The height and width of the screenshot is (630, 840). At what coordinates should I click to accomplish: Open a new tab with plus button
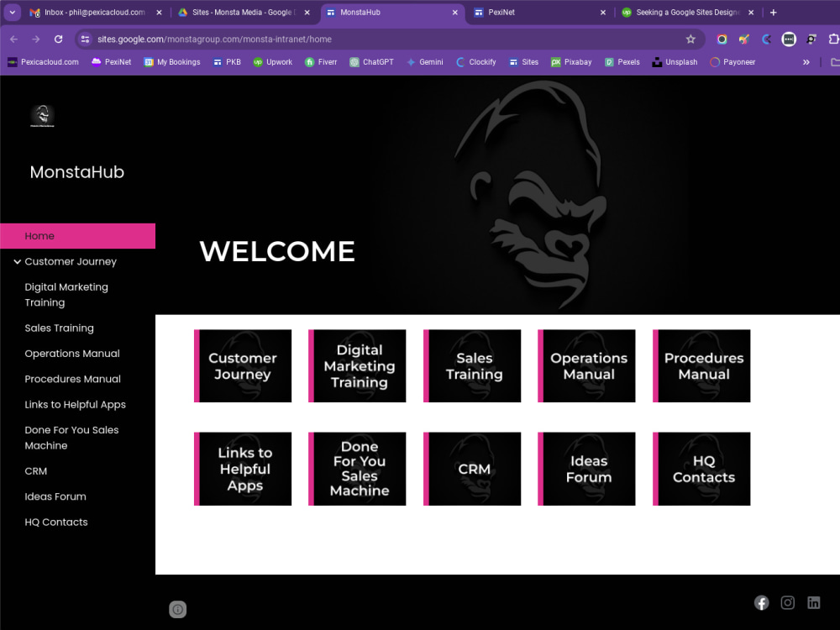coord(773,13)
